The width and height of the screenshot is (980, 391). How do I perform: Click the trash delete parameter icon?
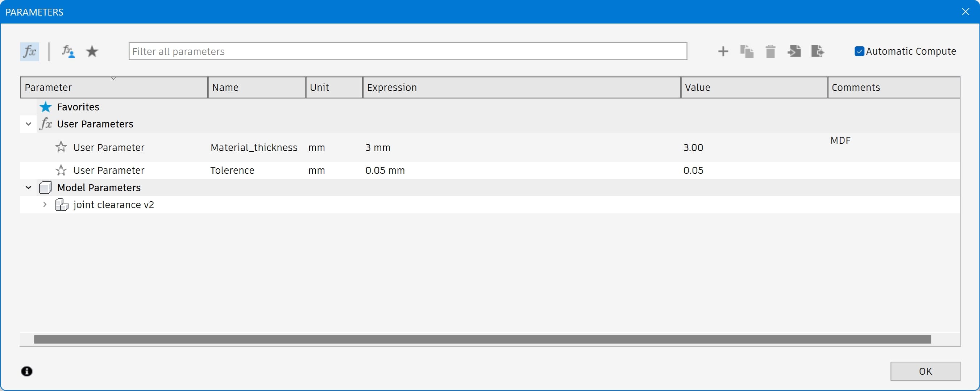(771, 51)
